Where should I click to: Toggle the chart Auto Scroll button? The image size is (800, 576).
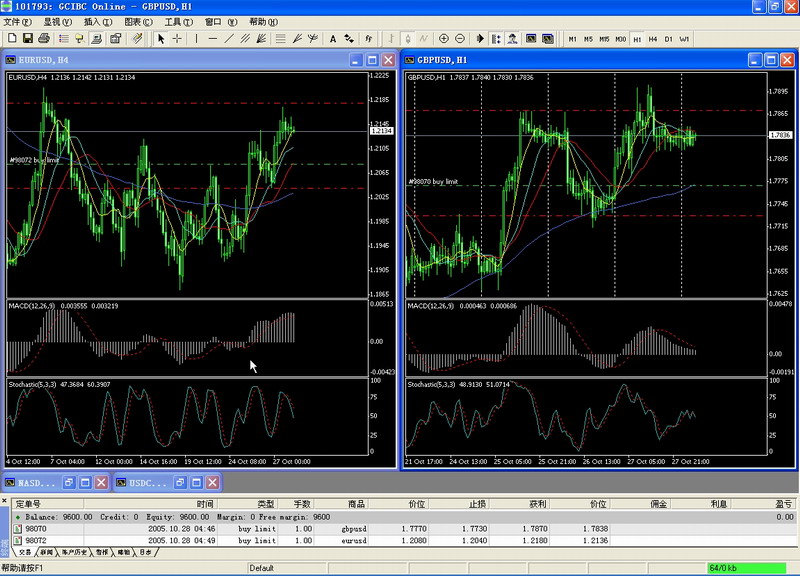click(480, 39)
